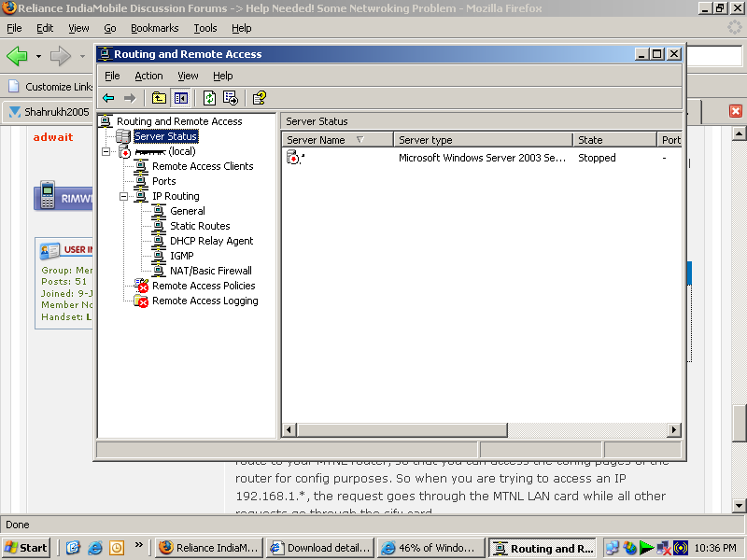Image resolution: width=747 pixels, height=560 pixels.
Task: Click the Refresh toolbar icon
Action: [209, 98]
